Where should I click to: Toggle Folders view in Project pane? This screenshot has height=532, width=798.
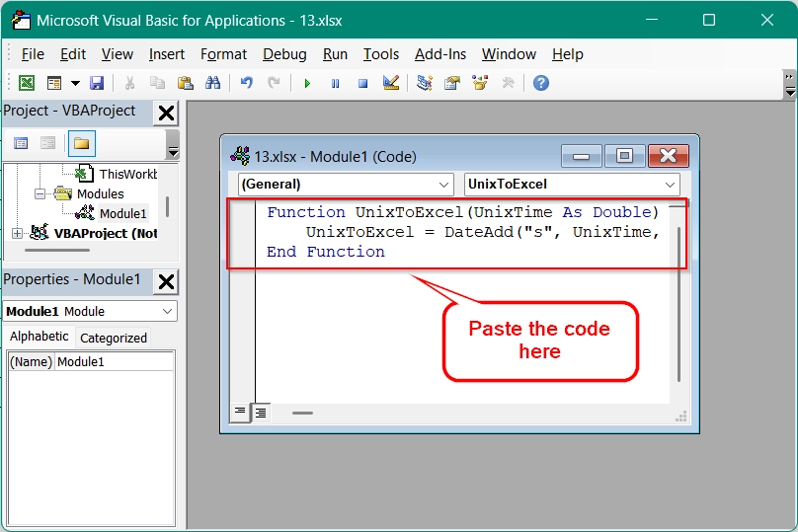(x=81, y=143)
